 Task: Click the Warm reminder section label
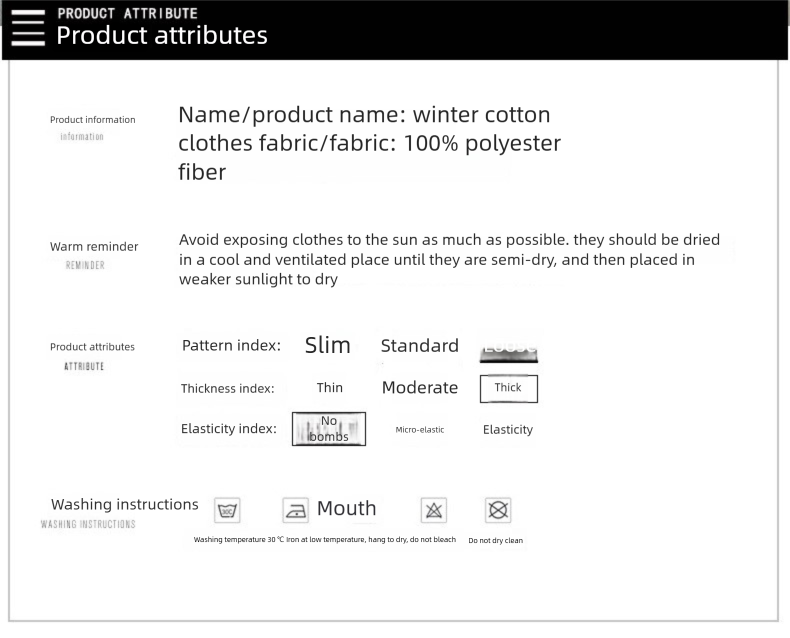point(94,247)
